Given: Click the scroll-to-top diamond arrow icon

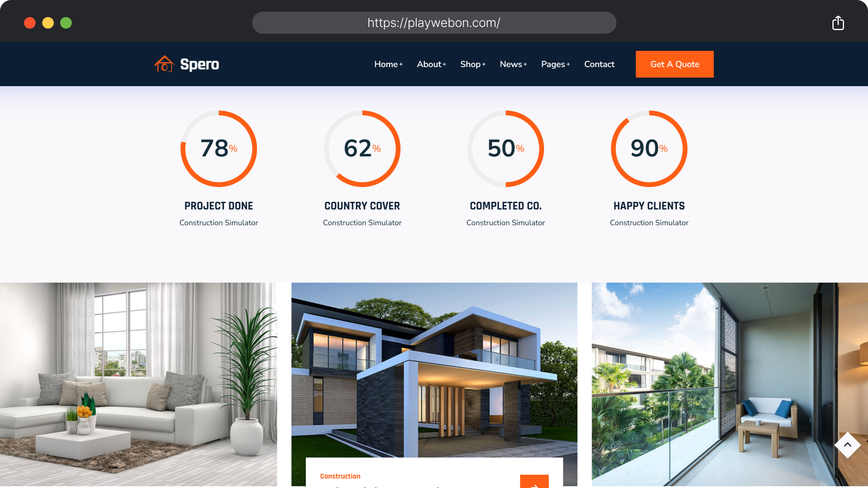Looking at the screenshot, I should coord(847,445).
